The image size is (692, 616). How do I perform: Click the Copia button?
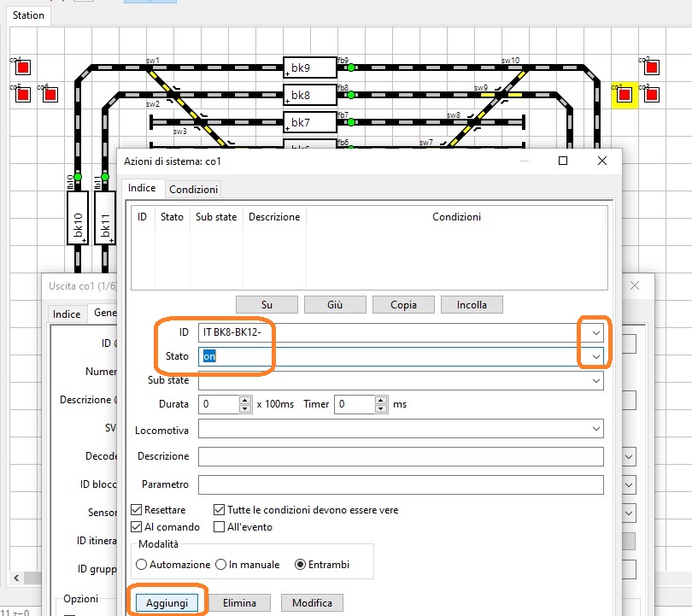click(x=402, y=304)
